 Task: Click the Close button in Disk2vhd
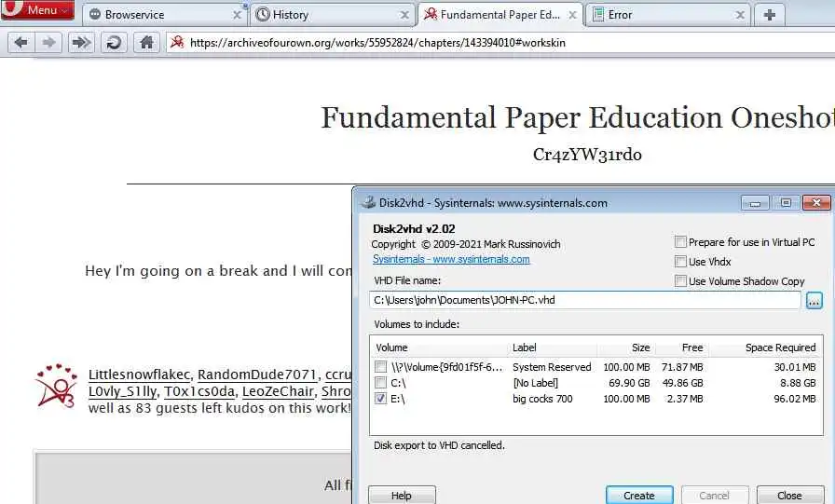(789, 496)
